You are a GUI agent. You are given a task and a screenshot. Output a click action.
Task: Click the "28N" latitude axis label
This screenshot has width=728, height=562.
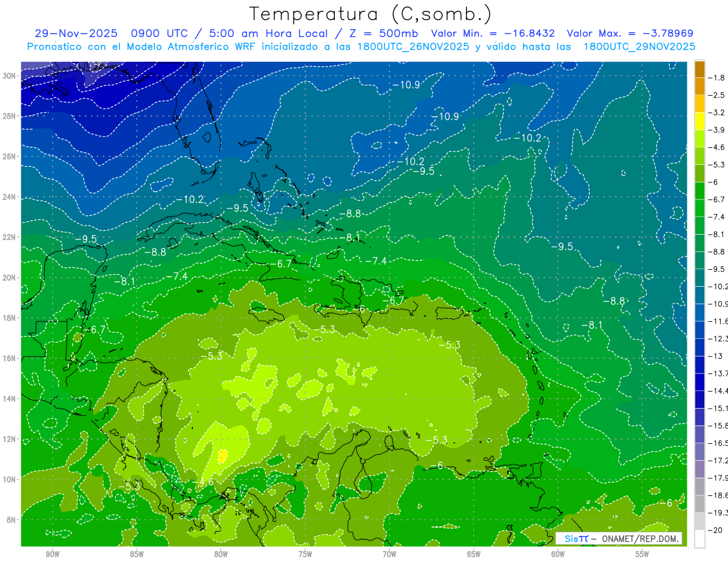[x=10, y=116]
